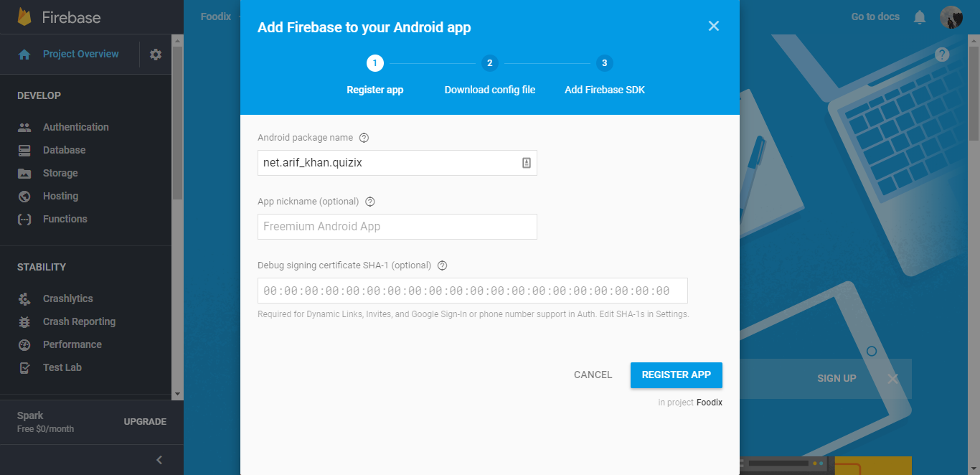This screenshot has height=475, width=980.
Task: Click the Cancel button
Action: 593,375
